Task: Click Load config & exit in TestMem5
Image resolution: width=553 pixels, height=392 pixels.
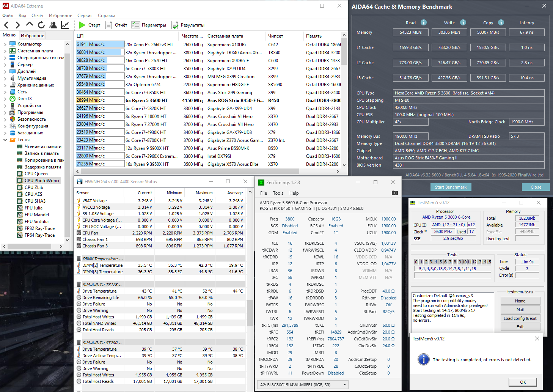Action: pos(520,318)
